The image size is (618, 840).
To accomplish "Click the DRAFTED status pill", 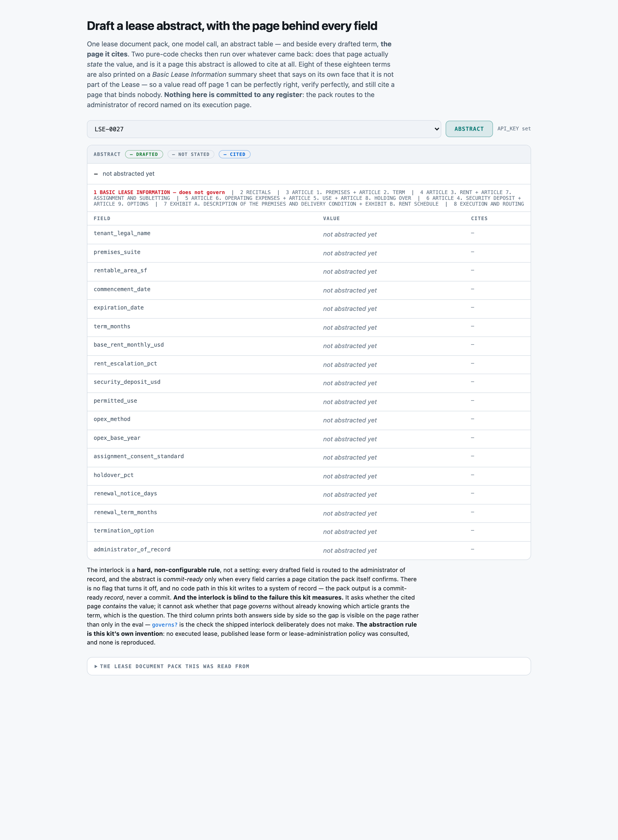I will (144, 154).
